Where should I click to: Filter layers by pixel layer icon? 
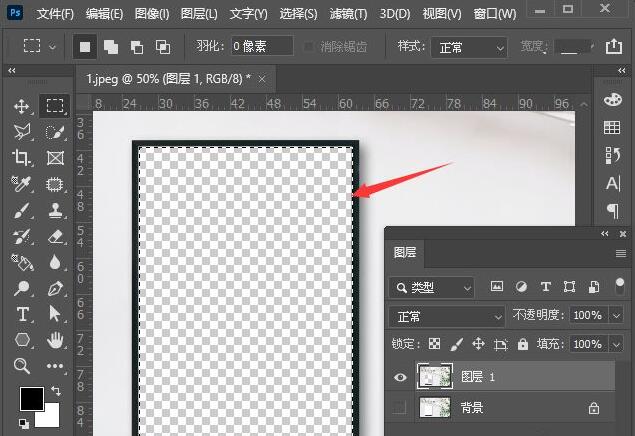[x=497, y=287]
